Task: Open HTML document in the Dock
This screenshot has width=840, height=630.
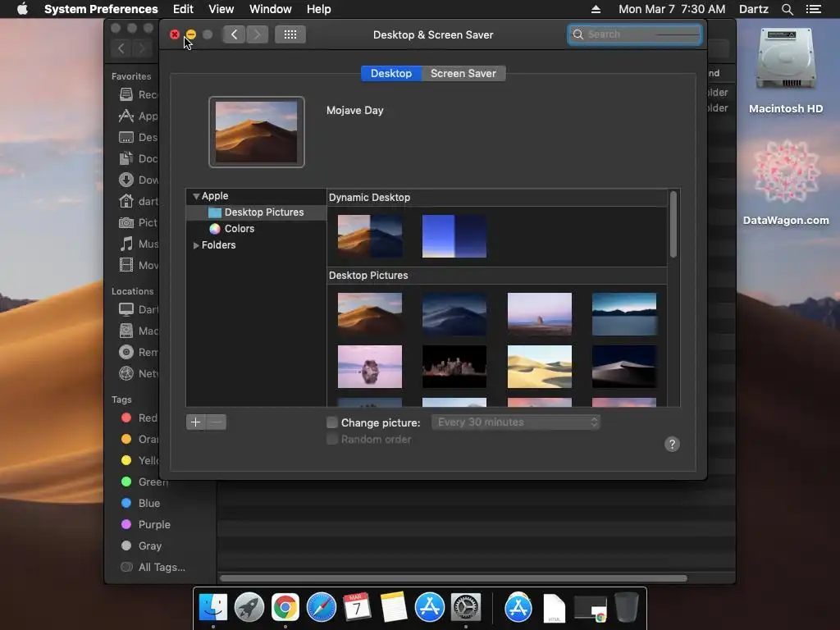Action: 554,609
